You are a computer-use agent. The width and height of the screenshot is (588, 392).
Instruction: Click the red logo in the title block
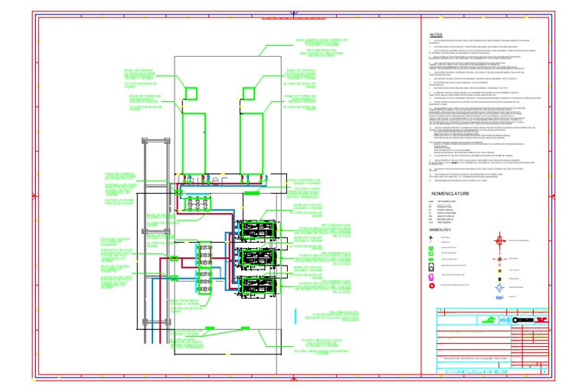(541, 319)
